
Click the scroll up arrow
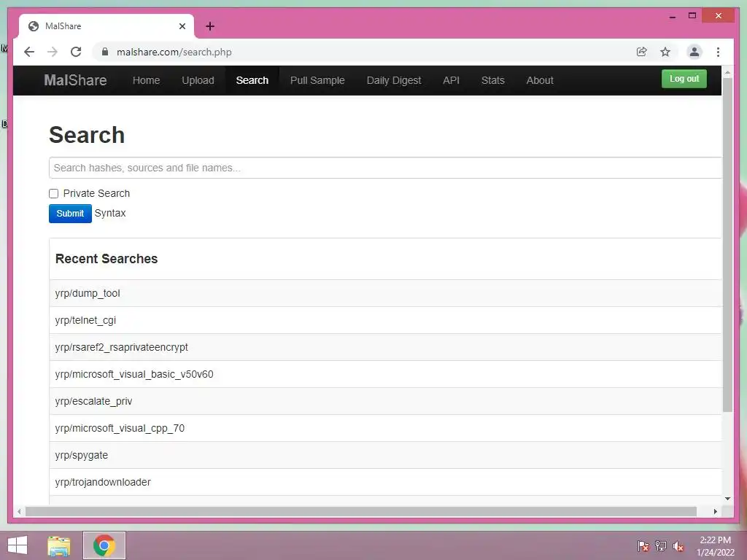point(727,72)
